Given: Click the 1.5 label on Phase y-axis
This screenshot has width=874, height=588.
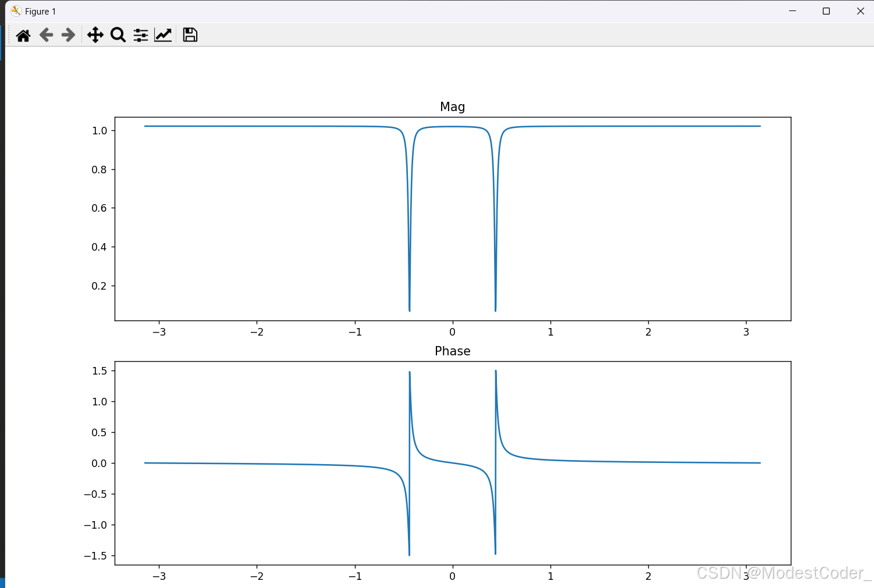Looking at the screenshot, I should click(x=100, y=371).
